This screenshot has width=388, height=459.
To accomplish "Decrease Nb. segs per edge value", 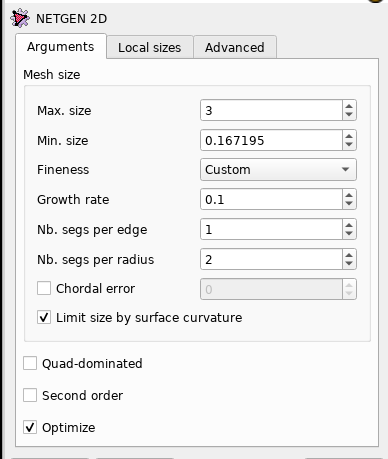I will [x=349, y=233].
